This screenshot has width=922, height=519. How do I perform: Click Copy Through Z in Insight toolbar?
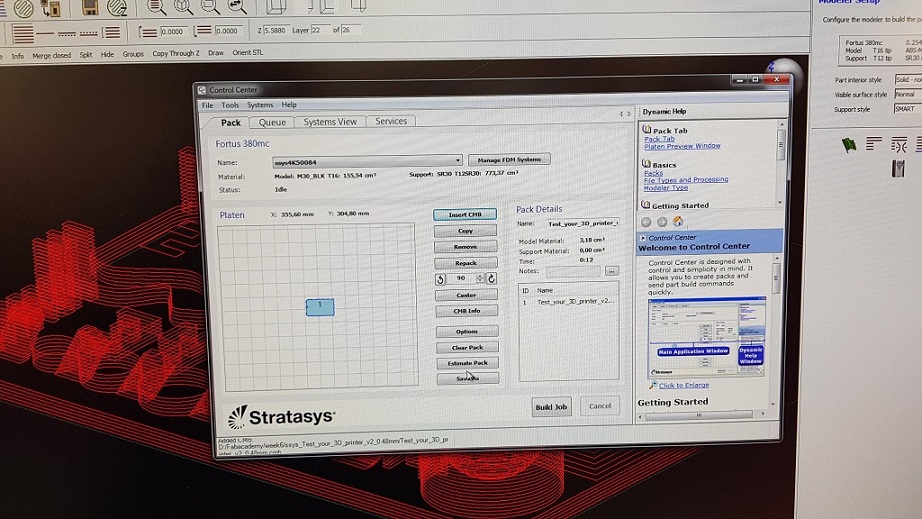176,53
